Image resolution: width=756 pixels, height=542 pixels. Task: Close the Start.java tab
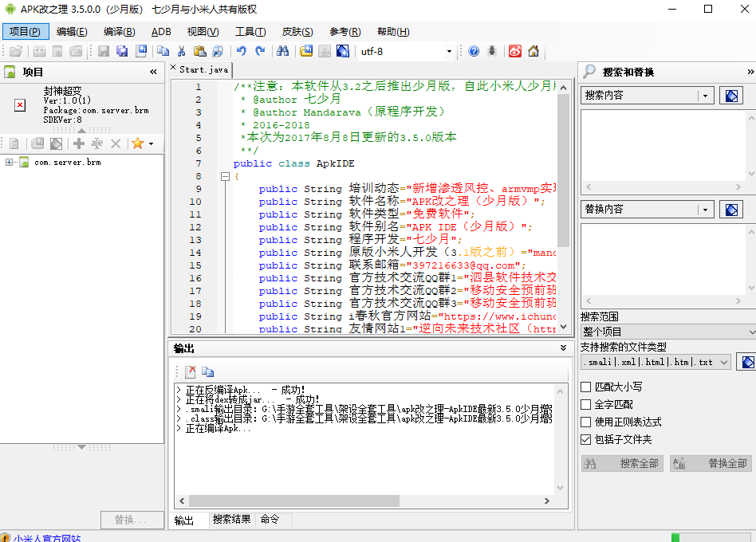click(x=174, y=68)
